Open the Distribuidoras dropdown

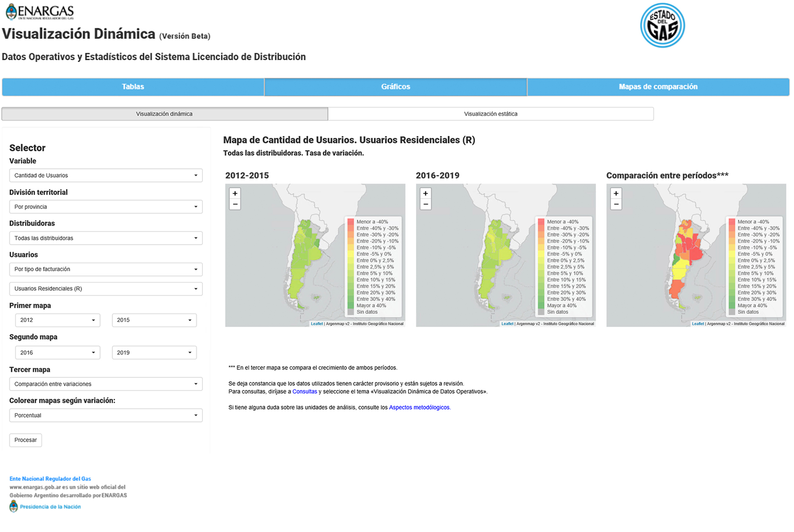(106, 238)
